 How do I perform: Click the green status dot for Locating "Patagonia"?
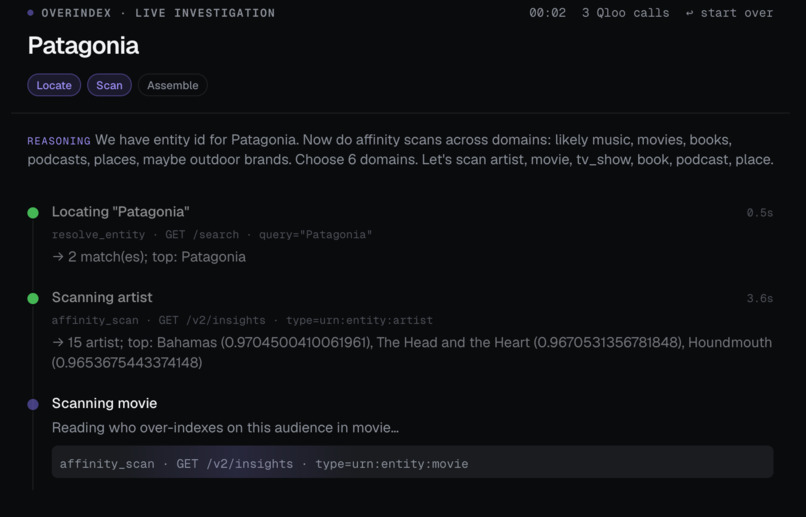tap(33, 213)
